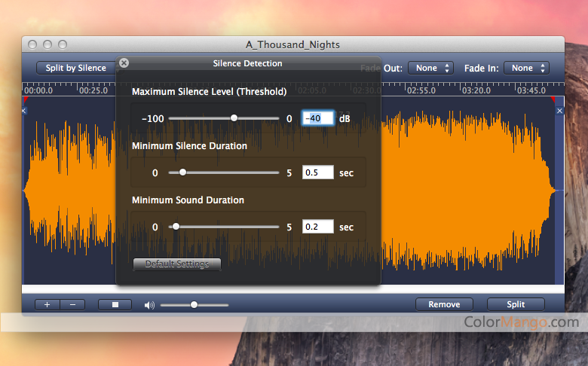Click the red start marker on timeline

pyautogui.click(x=26, y=99)
